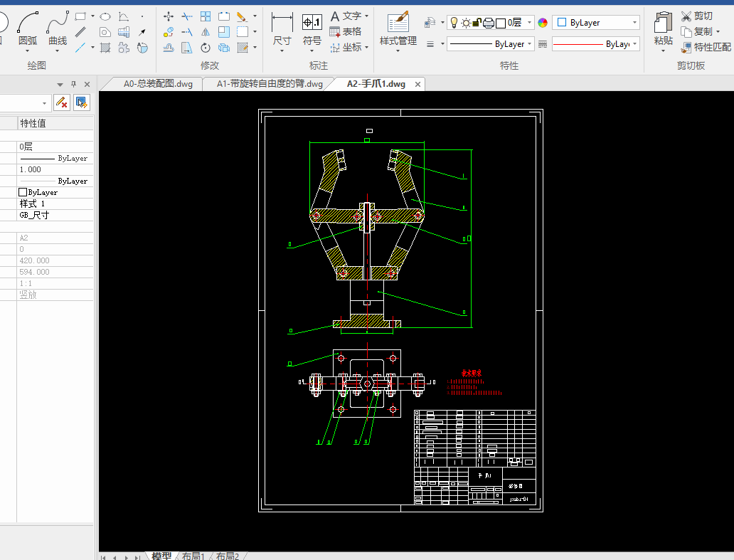Open the properties panel menu arrow
Viewport: 734px width, 560px height.
coord(60,85)
